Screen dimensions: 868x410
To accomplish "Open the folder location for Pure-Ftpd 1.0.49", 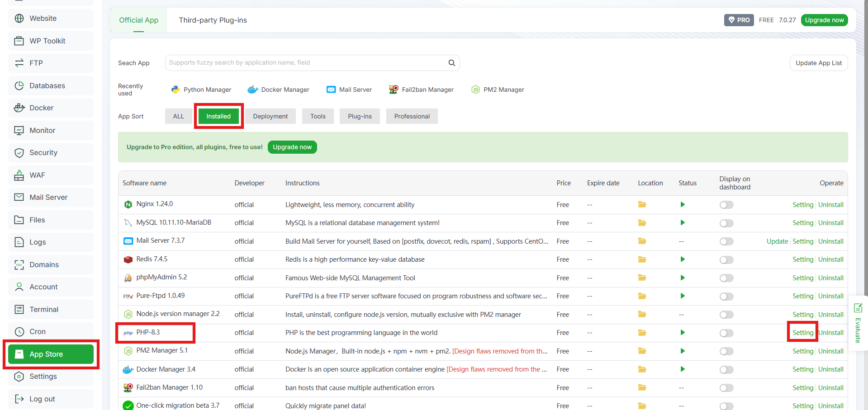I will tap(642, 296).
